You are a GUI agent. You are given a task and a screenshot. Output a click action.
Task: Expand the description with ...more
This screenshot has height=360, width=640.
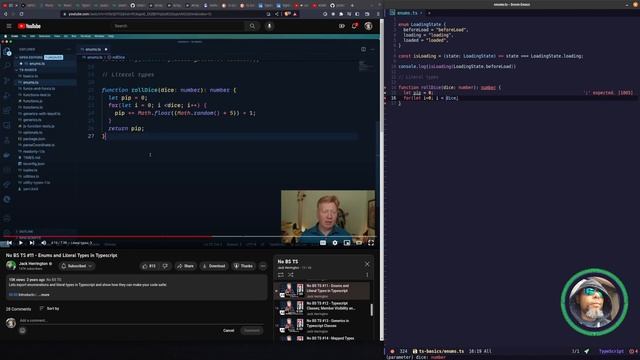(44, 295)
